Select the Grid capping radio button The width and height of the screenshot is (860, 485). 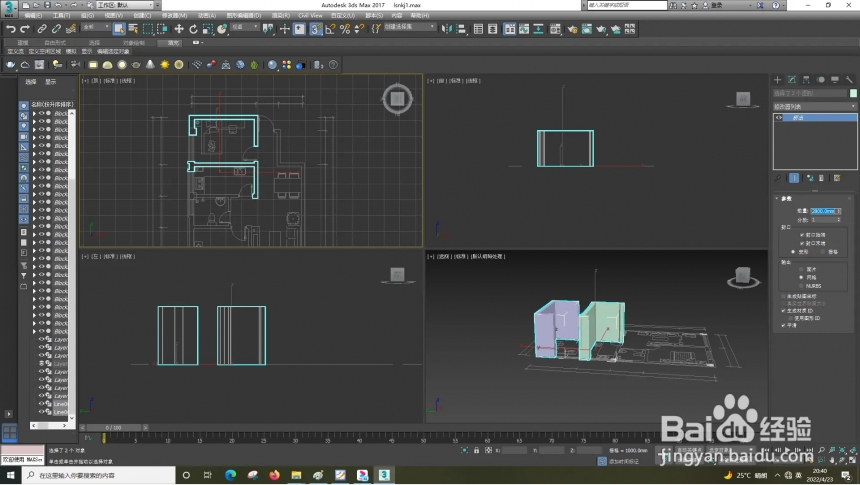tap(823, 252)
